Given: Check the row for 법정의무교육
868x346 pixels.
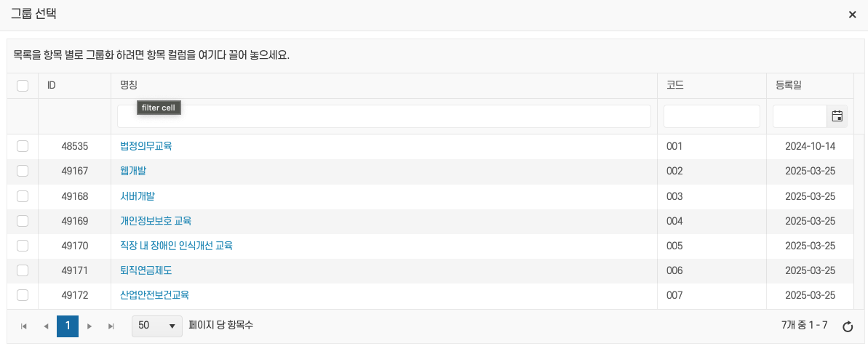Looking at the screenshot, I should point(23,146).
